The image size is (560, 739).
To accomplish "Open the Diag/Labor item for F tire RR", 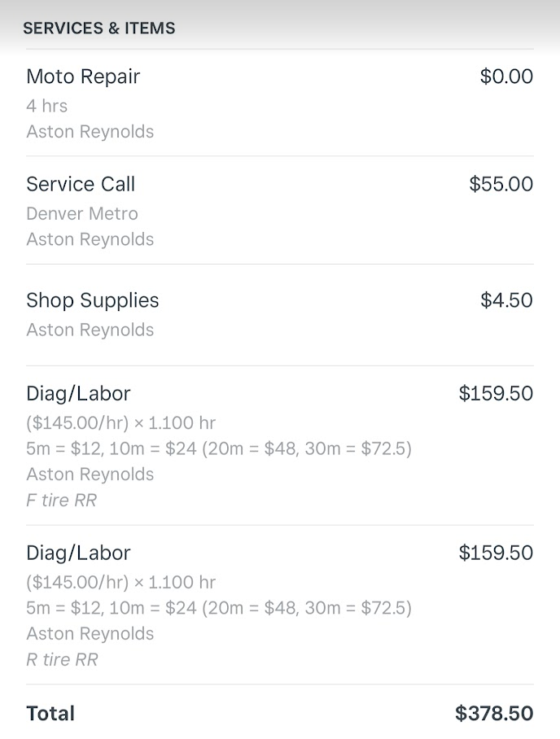I will (x=78, y=394).
